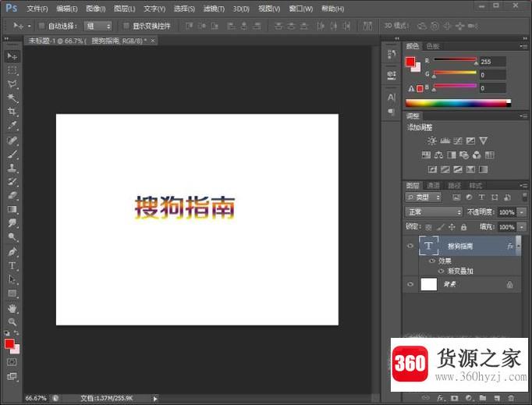Add a Brightness/Contrast adjustment
This screenshot has height=405, width=532.
point(432,140)
